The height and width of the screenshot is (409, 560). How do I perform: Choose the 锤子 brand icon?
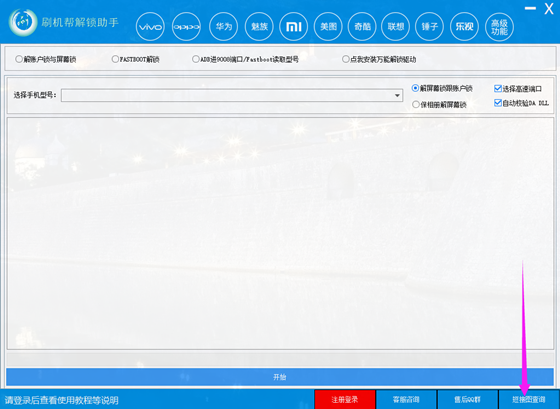coord(430,27)
